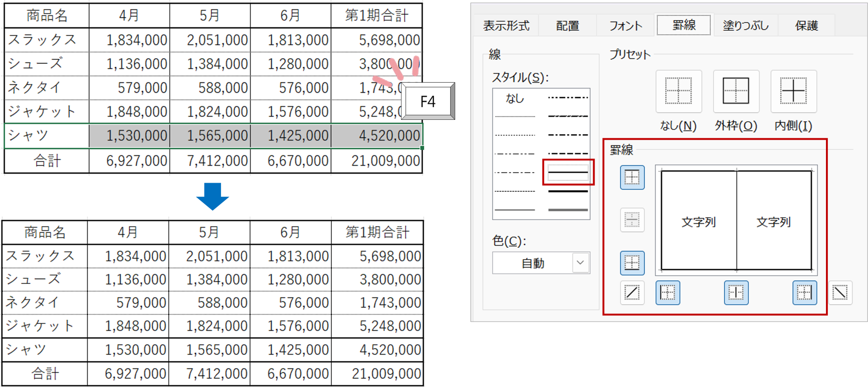This screenshot has height=387, width=868.
Task: Select シャツ cell in the bottom table
Action: click(x=45, y=349)
